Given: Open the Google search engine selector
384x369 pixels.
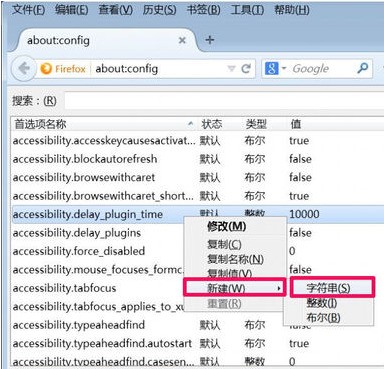Looking at the screenshot, I should (x=275, y=69).
